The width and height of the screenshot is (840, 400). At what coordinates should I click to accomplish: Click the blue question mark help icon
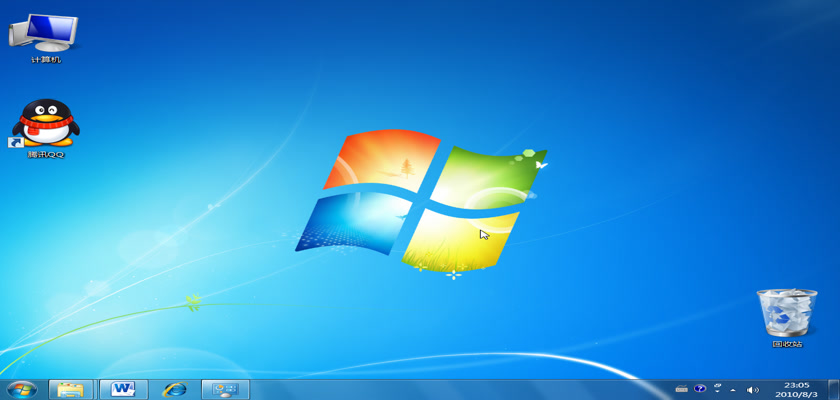(700, 389)
